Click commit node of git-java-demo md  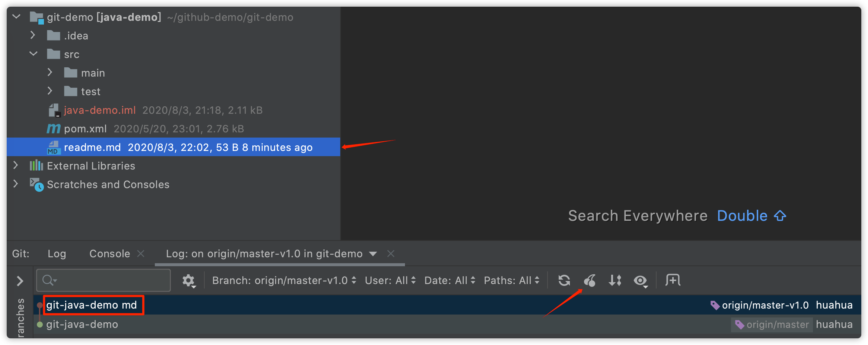point(40,305)
